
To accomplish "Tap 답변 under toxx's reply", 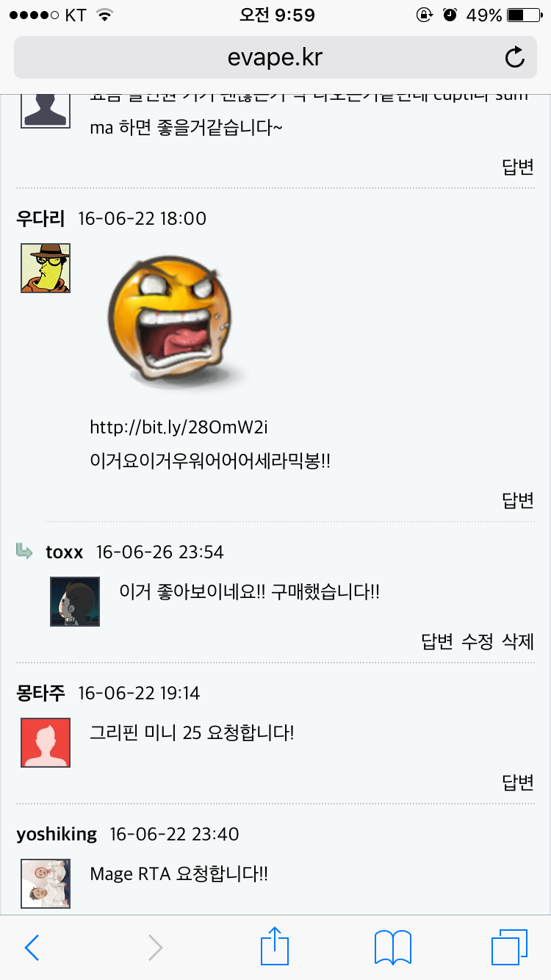I will (x=437, y=641).
